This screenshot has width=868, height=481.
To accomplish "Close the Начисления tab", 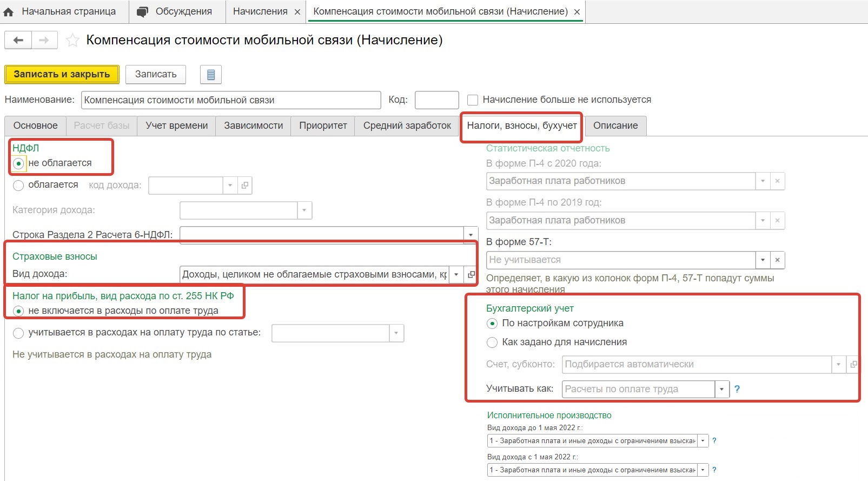I will point(297,12).
